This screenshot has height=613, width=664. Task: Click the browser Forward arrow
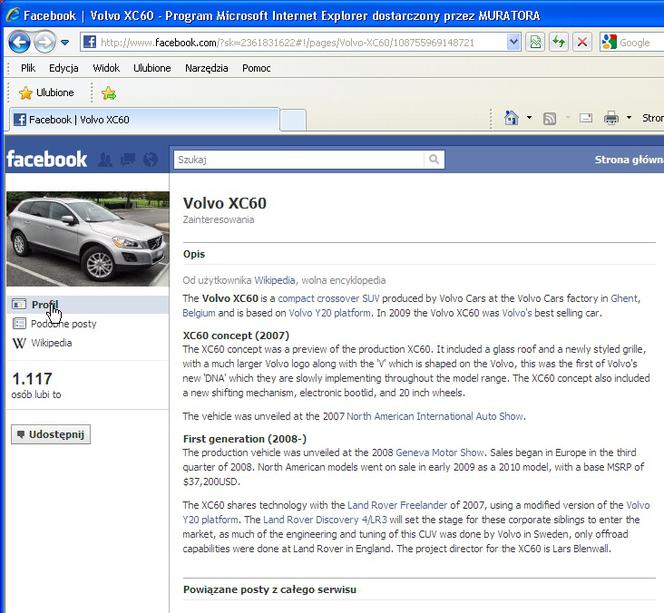(x=44, y=42)
